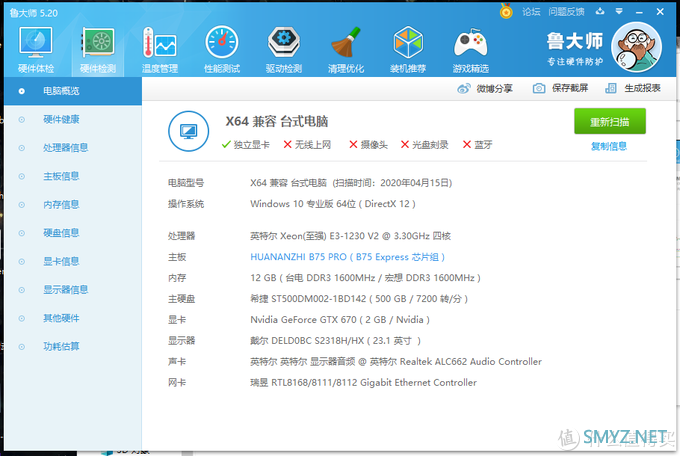The width and height of the screenshot is (680, 456).
Task: Click the Weibo share icon
Action: click(x=464, y=89)
